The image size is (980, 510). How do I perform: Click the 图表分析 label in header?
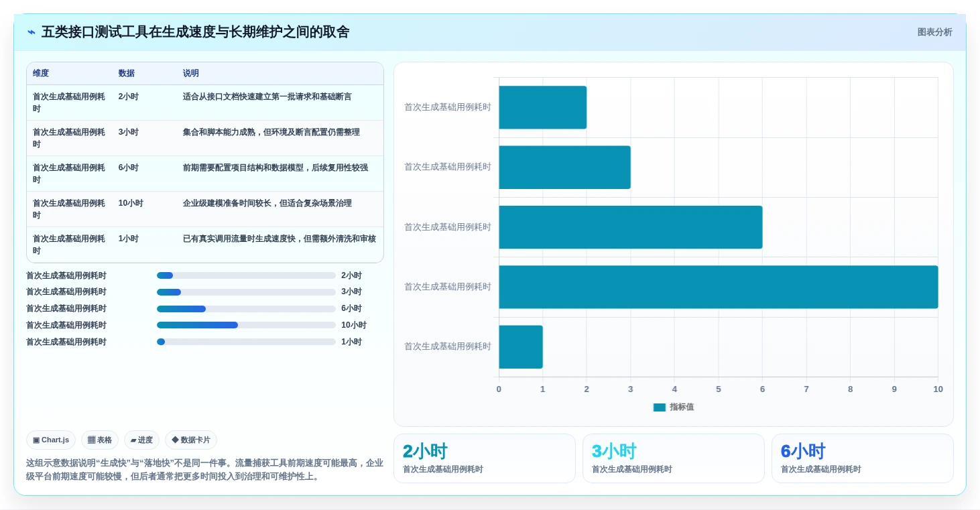(934, 32)
